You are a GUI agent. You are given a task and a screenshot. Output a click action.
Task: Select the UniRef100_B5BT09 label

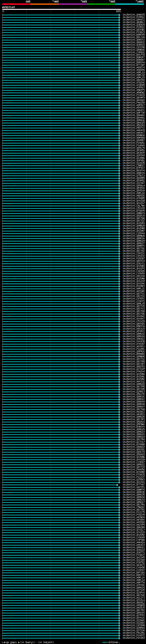134,326
